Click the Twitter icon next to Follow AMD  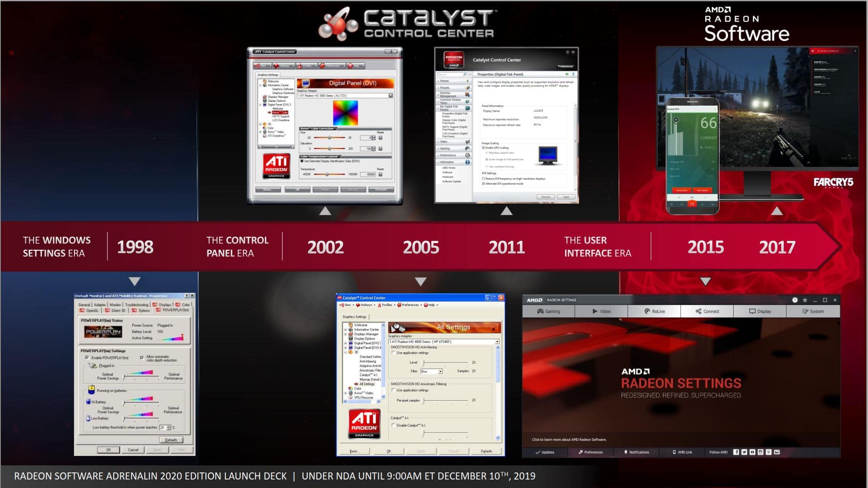[x=744, y=452]
